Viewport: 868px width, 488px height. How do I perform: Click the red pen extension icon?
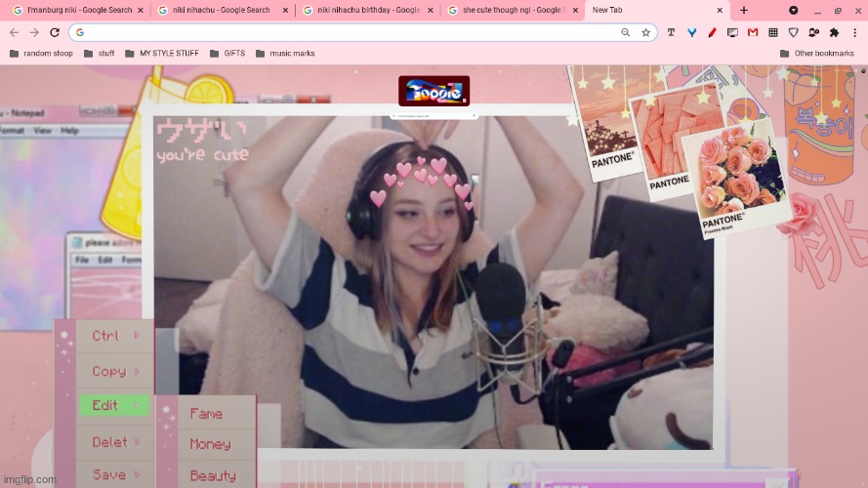pos(712,32)
